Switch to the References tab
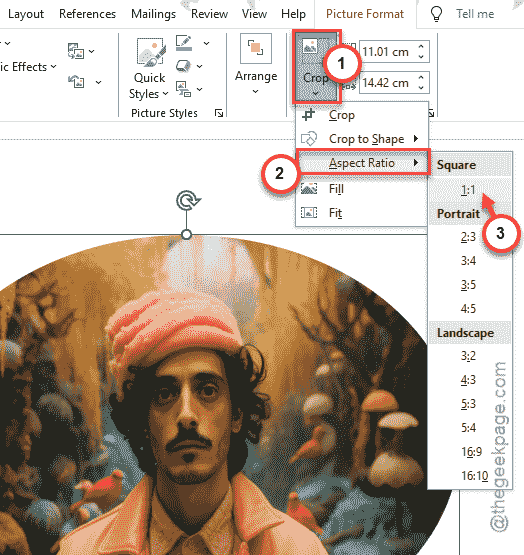 (x=87, y=14)
